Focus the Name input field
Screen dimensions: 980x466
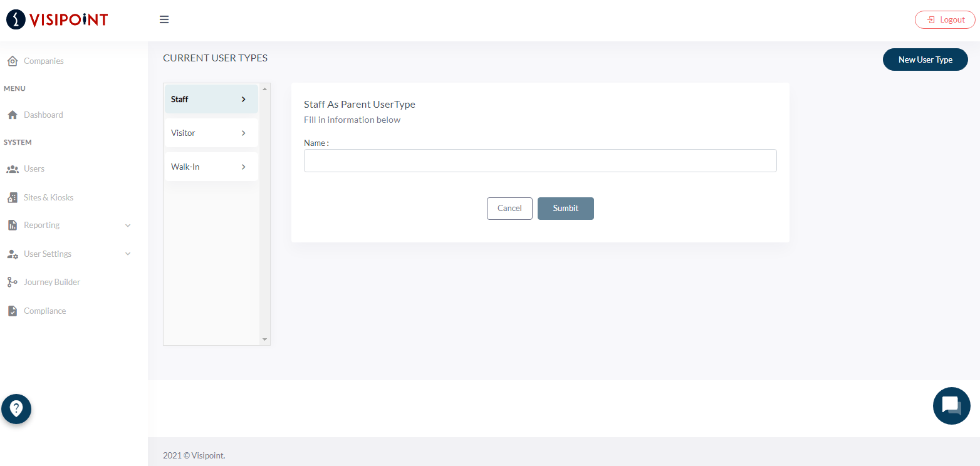(540, 160)
